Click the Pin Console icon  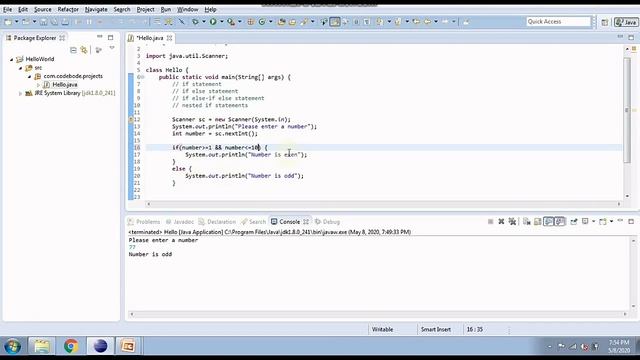click(574, 222)
